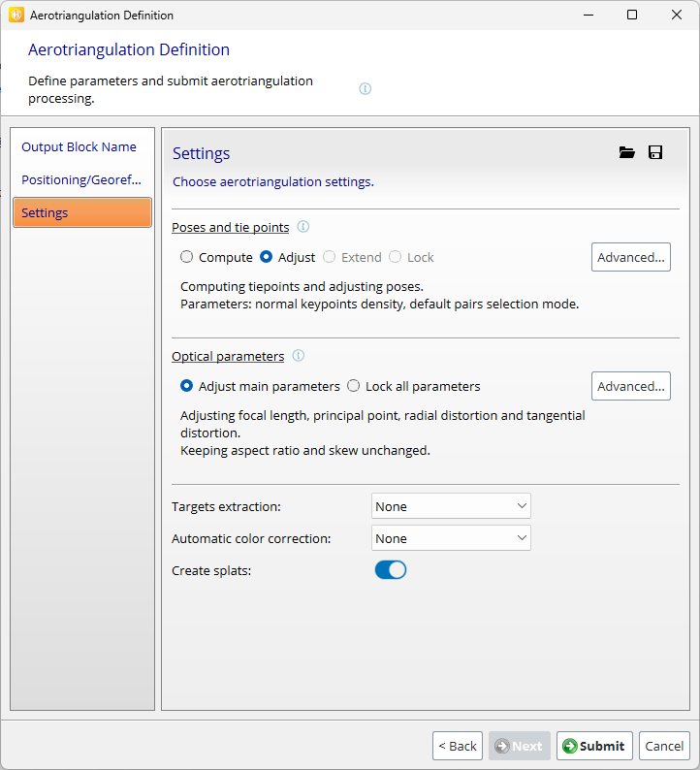Click the Aerotriangulation app icon in title bar
The height and width of the screenshot is (770, 700).
click(16, 16)
